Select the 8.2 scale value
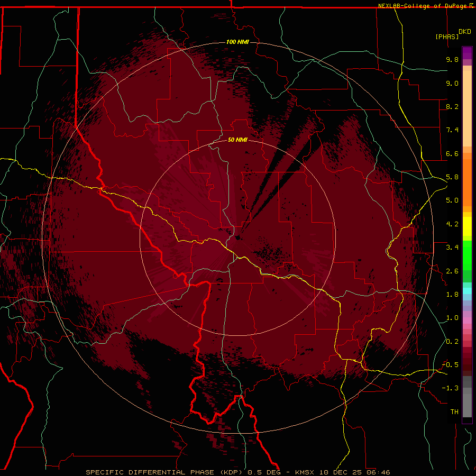476x476 pixels. 452,106
